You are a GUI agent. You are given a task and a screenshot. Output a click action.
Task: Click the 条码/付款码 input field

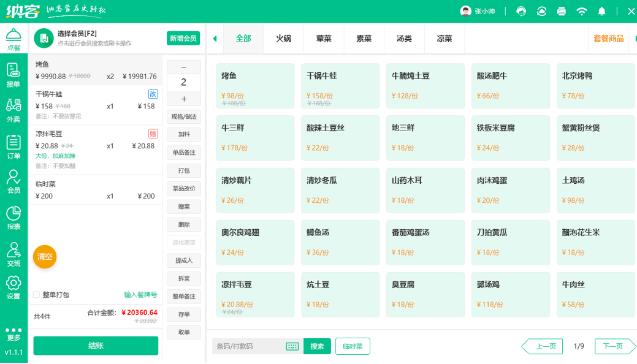point(248,346)
